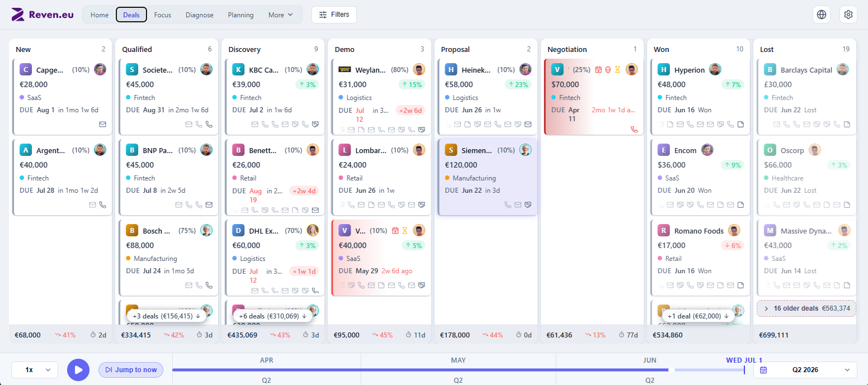
Task: Open the globe language selector
Action: click(822, 15)
